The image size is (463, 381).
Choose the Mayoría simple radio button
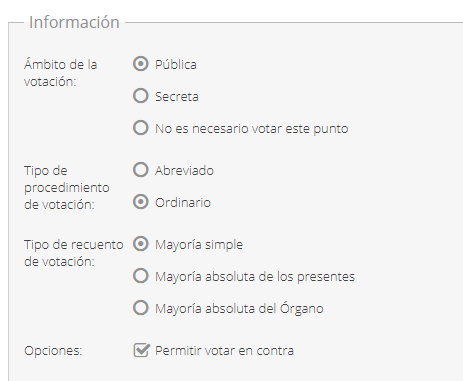pos(141,244)
